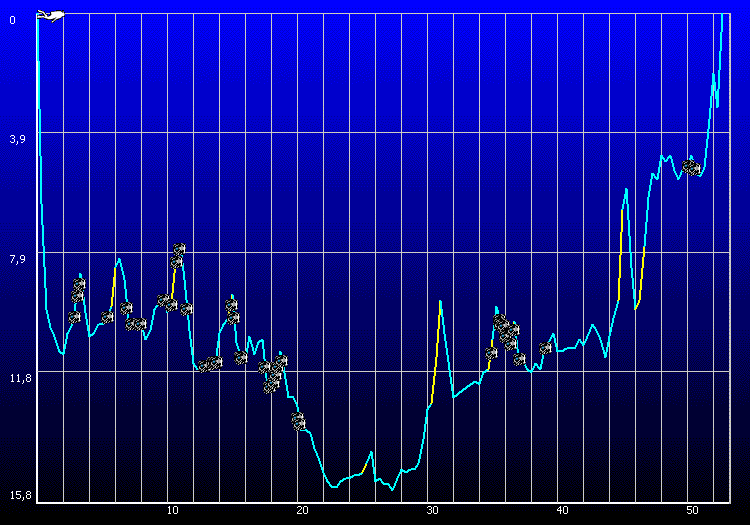Click the 11,8 depth axis label

(x=21, y=378)
